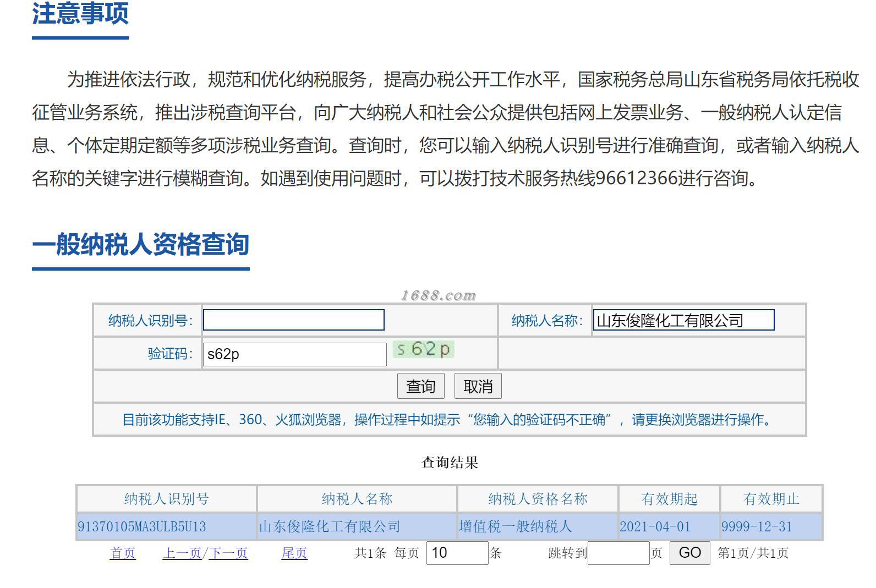Select start date 2021-04-01 cell
Screen dimensions: 876x588
click(x=669, y=526)
